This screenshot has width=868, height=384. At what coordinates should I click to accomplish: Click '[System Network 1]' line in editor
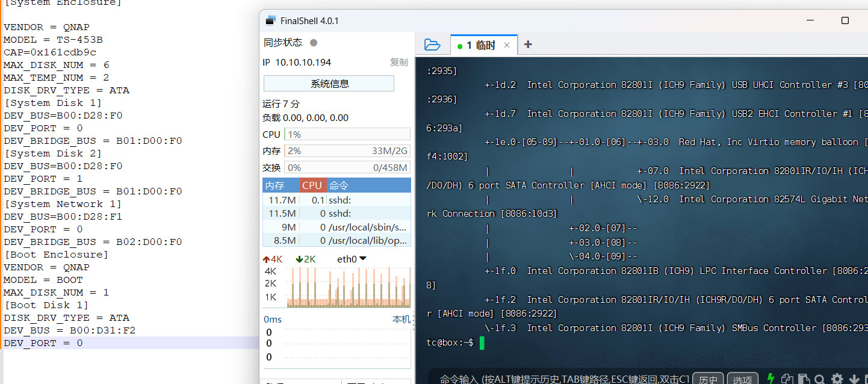(63, 204)
